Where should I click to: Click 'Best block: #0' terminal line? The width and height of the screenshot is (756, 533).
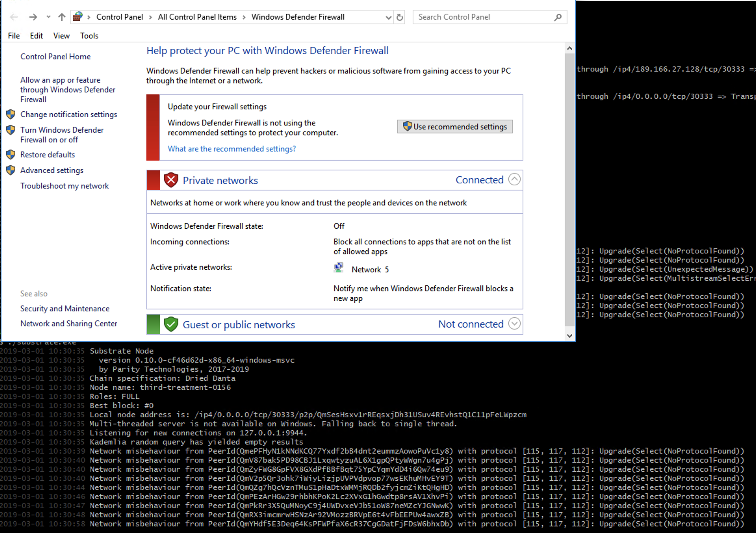(122, 406)
